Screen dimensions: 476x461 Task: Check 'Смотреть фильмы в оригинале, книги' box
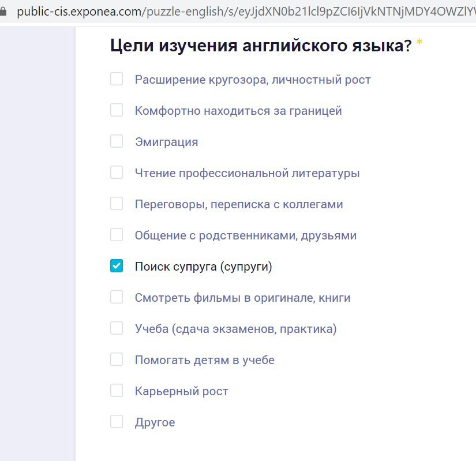pyautogui.click(x=117, y=297)
